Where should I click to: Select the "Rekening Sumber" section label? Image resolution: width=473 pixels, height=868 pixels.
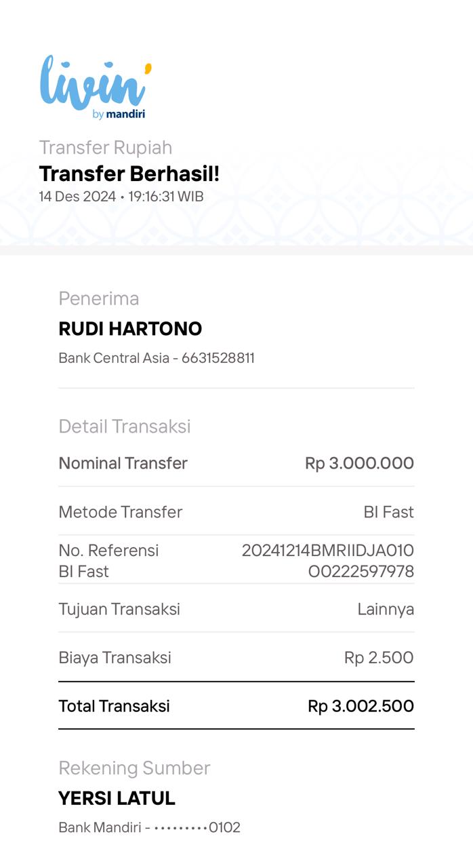[x=134, y=768]
